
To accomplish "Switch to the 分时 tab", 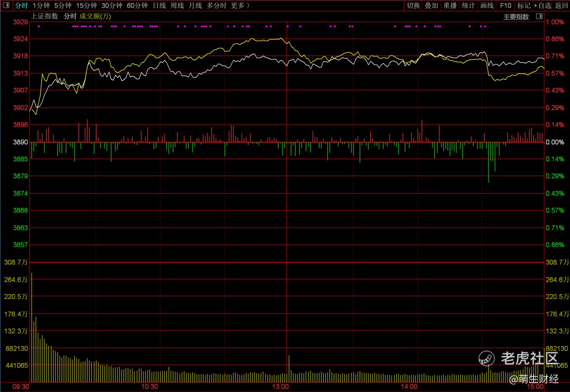I will (x=21, y=6).
